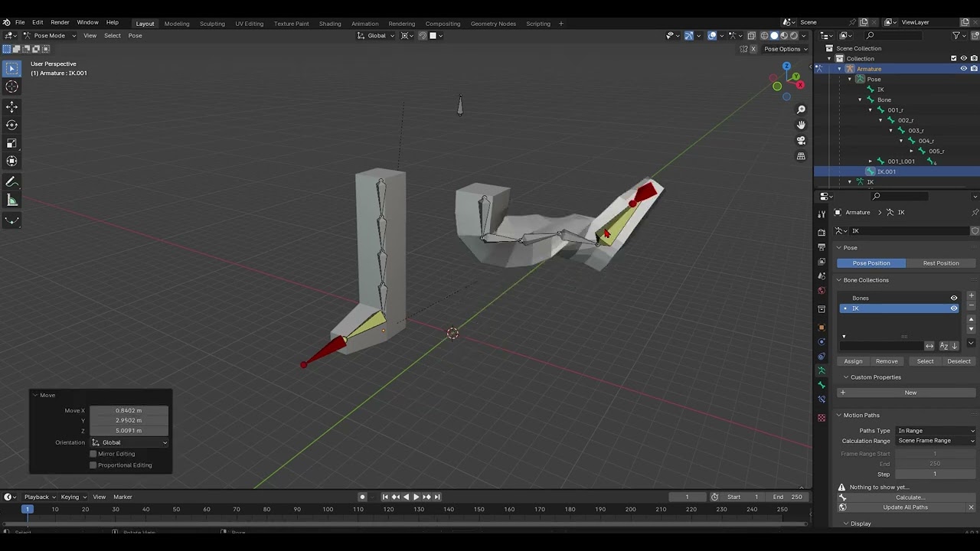The width and height of the screenshot is (980, 551).
Task: Select the Rotate tool
Action: click(11, 126)
